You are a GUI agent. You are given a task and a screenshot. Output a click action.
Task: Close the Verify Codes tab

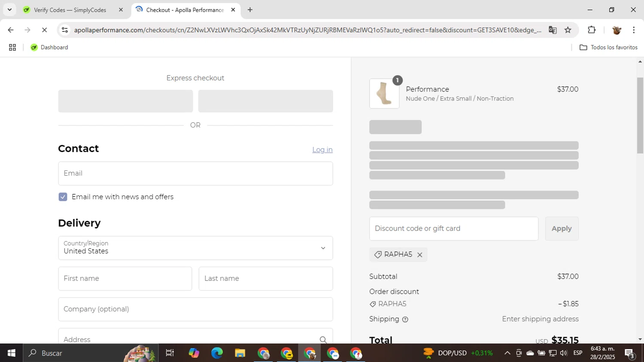121,10
